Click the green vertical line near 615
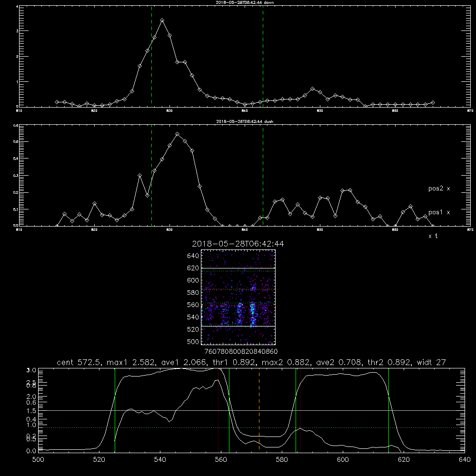The height and width of the screenshot is (476, 476). 388,410
